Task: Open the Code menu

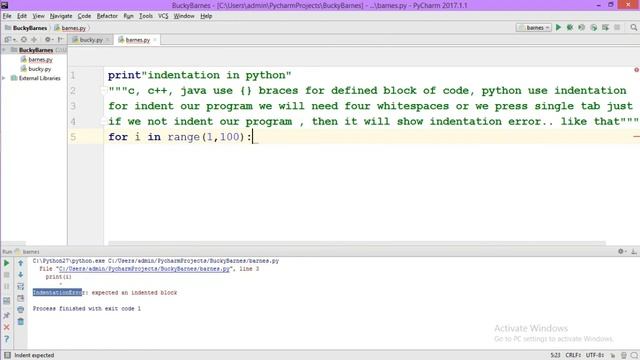Action: (x=84, y=16)
